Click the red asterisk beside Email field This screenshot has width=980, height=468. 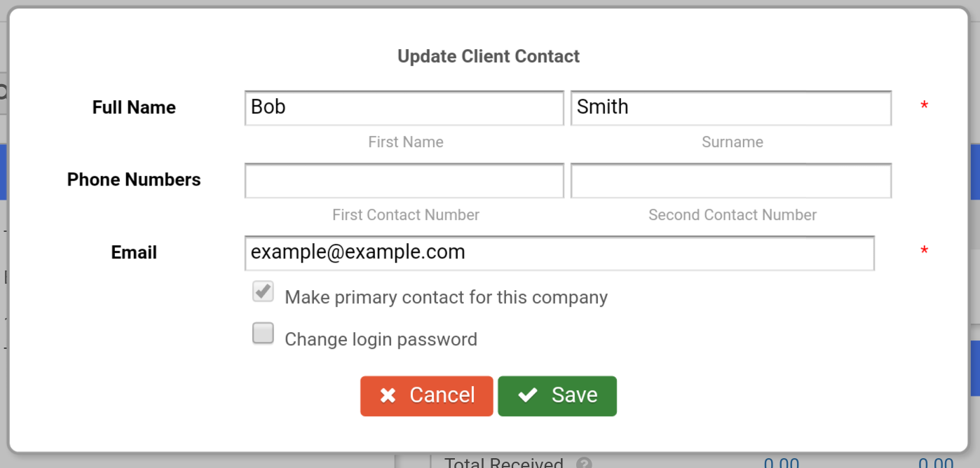924,252
